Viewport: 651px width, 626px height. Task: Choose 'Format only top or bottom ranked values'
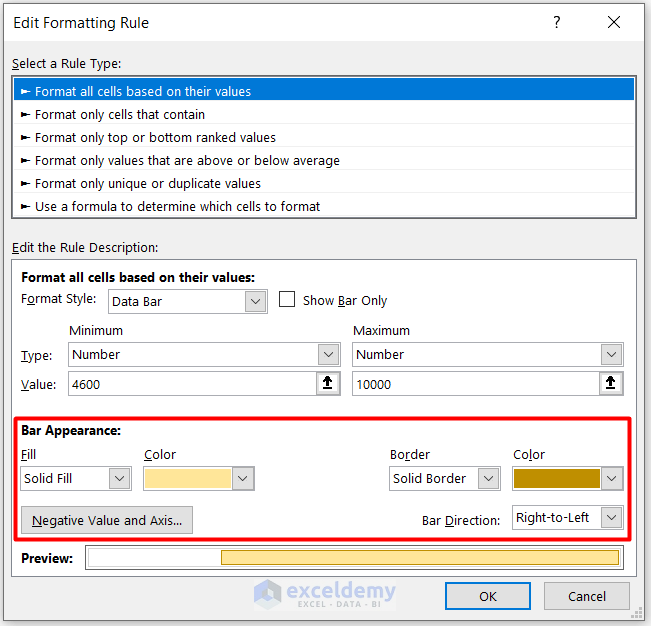(155, 137)
